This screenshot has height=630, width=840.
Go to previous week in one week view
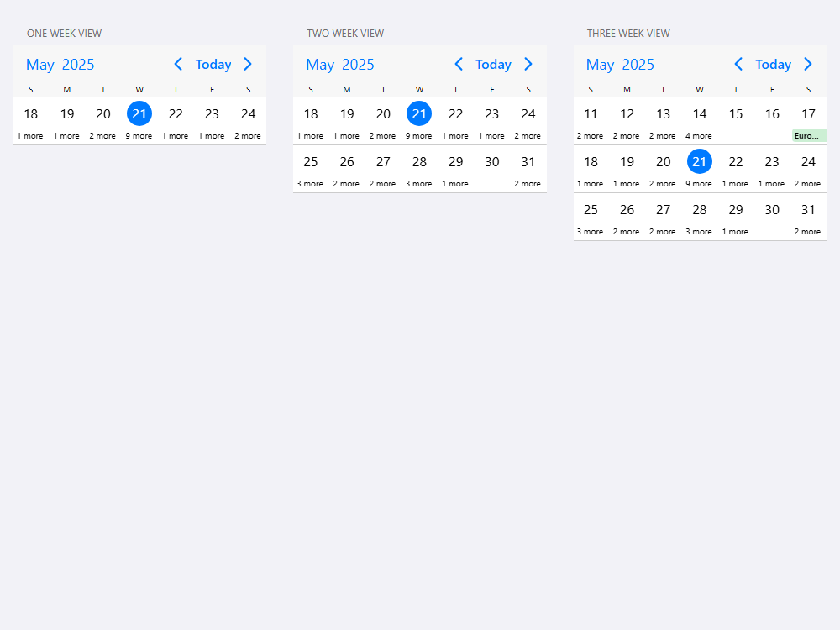click(x=178, y=65)
